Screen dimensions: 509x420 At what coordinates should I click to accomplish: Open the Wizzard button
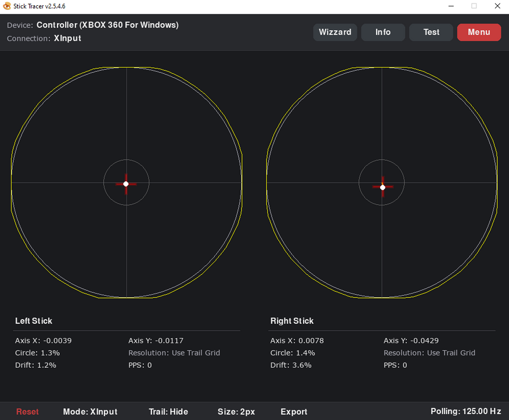pos(335,32)
